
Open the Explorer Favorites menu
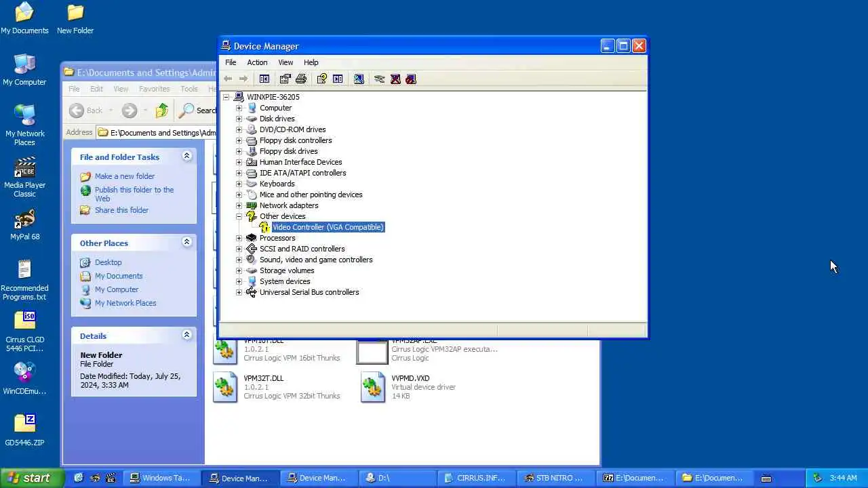(155, 89)
